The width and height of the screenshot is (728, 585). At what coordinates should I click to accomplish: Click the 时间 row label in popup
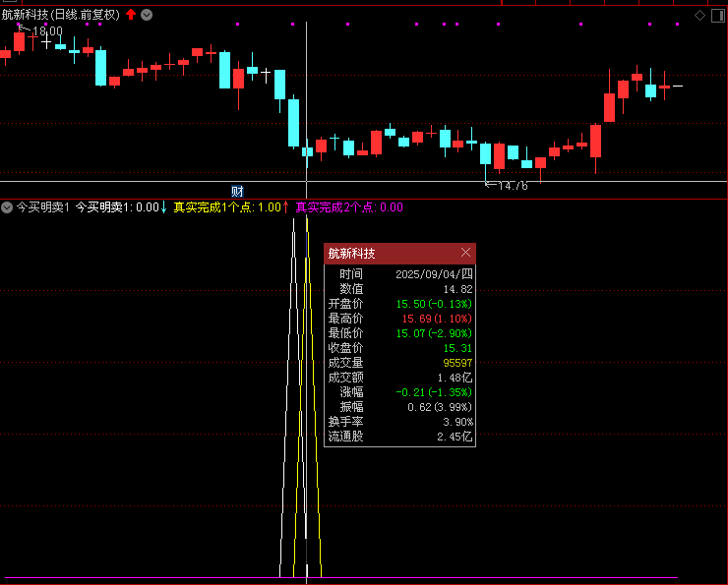pyautogui.click(x=351, y=274)
